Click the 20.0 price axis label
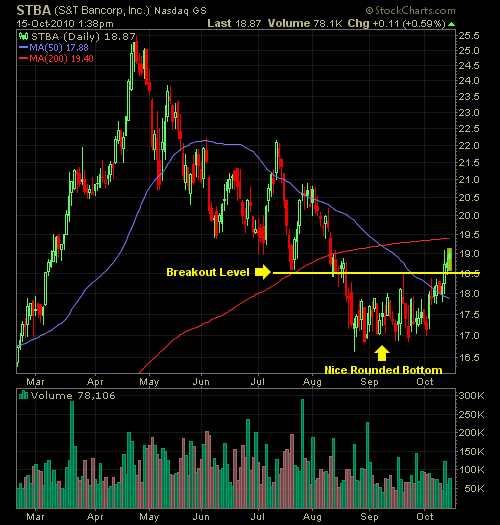 [469, 216]
